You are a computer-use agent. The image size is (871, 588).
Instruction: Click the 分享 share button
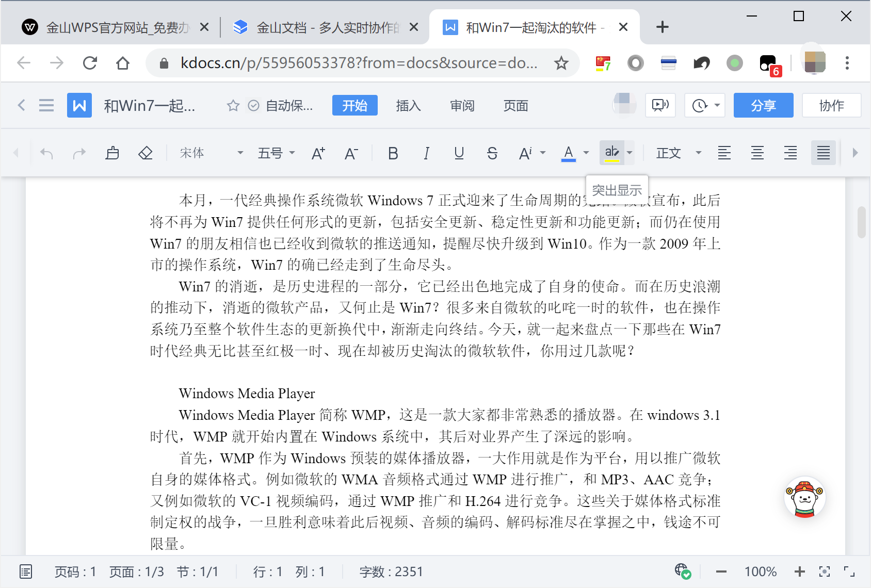(764, 106)
